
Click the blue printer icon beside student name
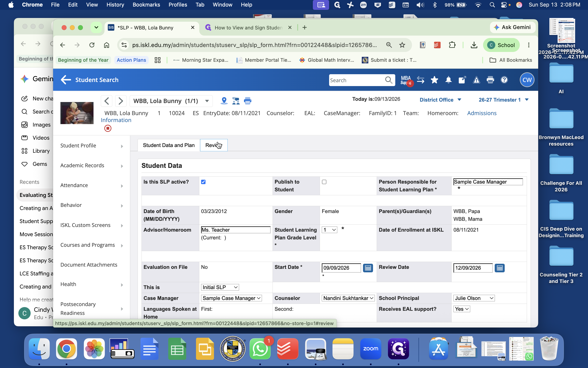248,101
